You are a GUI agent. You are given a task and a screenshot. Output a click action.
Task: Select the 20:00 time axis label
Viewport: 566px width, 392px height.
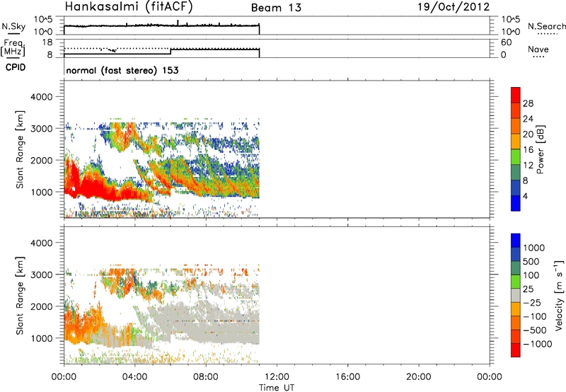pyautogui.click(x=419, y=377)
